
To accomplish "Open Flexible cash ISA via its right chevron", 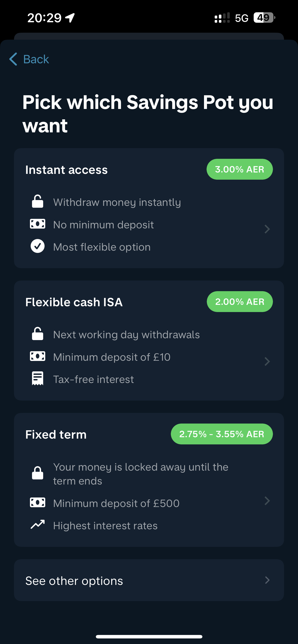I will coord(267,361).
